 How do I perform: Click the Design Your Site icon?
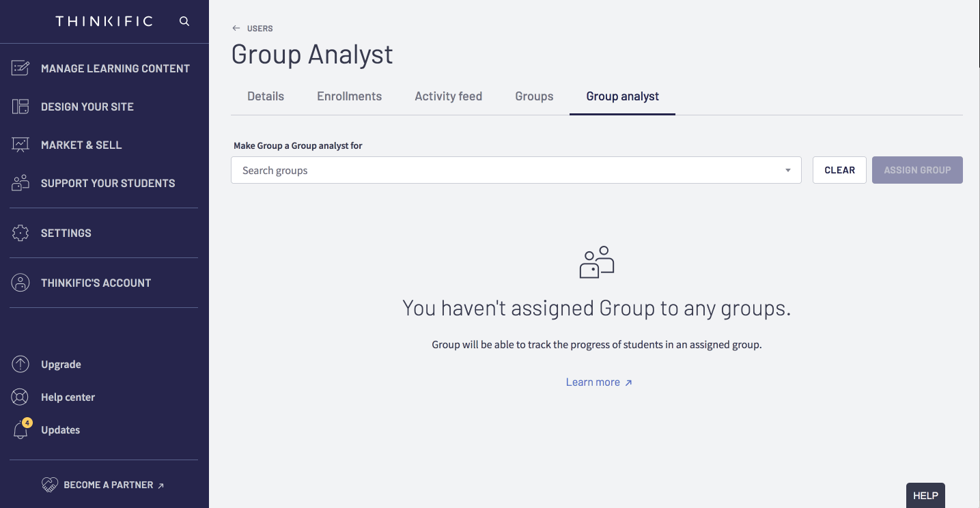click(20, 106)
